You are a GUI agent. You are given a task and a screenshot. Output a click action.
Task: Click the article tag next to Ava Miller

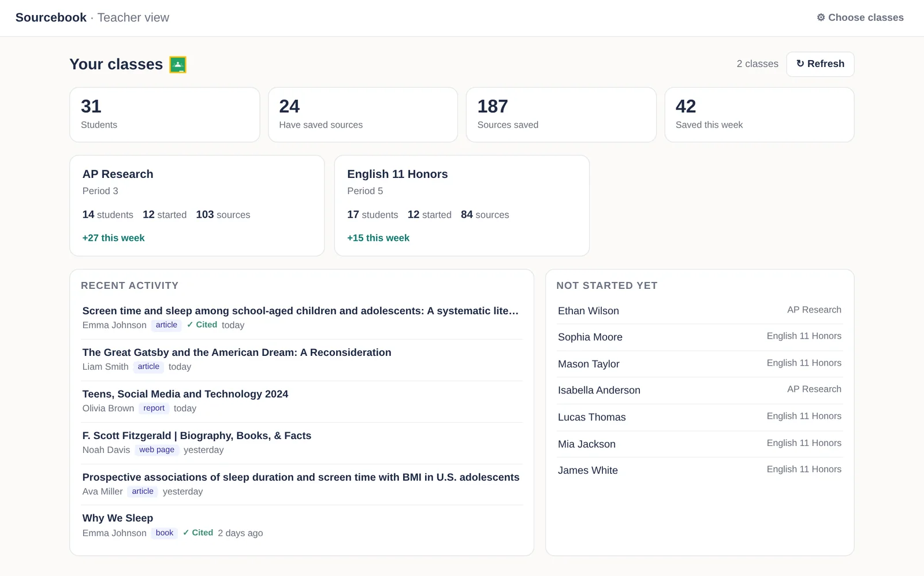[x=143, y=492]
